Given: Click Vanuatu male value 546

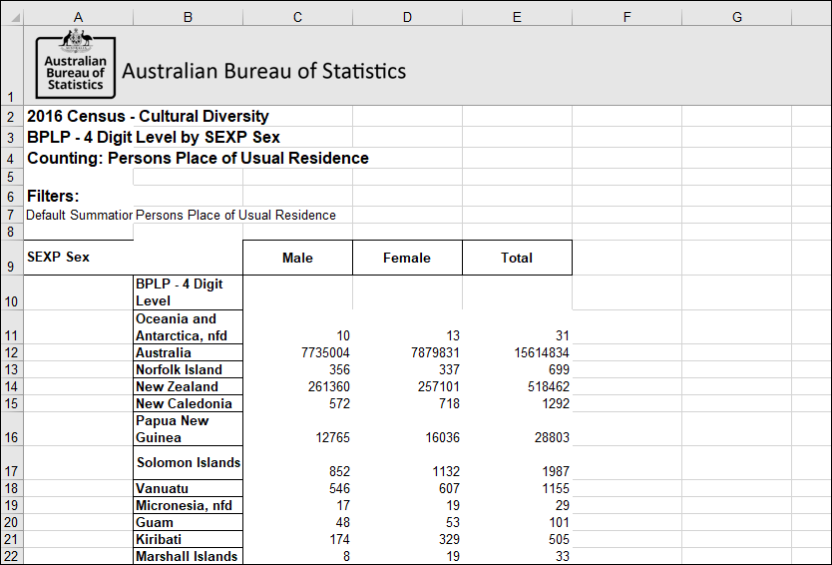Looking at the screenshot, I should pos(339,489).
